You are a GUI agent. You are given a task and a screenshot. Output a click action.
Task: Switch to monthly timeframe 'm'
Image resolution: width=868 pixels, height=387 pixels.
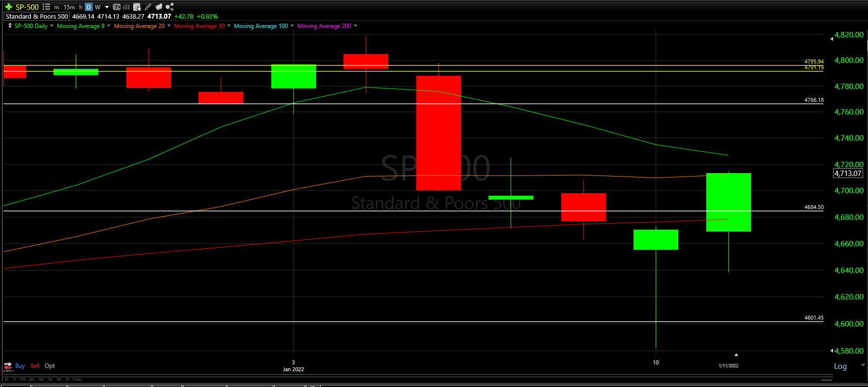(x=57, y=7)
